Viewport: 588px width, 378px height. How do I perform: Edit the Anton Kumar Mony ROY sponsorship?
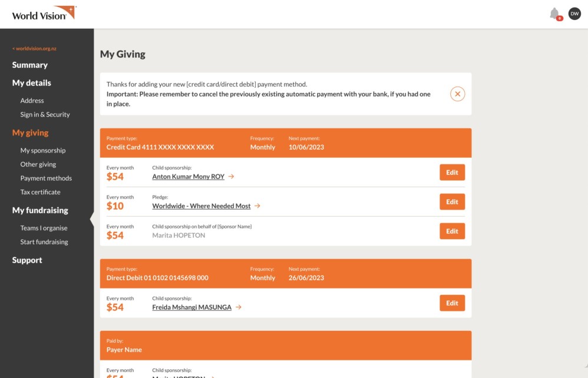click(x=452, y=173)
